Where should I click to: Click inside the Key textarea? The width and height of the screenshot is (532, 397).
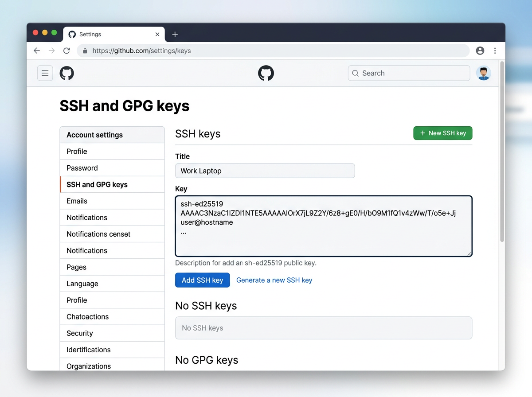(324, 226)
